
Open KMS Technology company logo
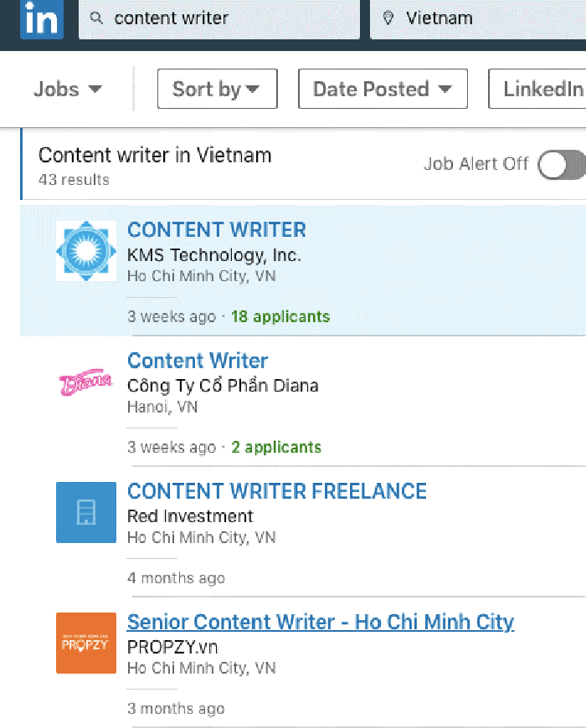(x=86, y=251)
